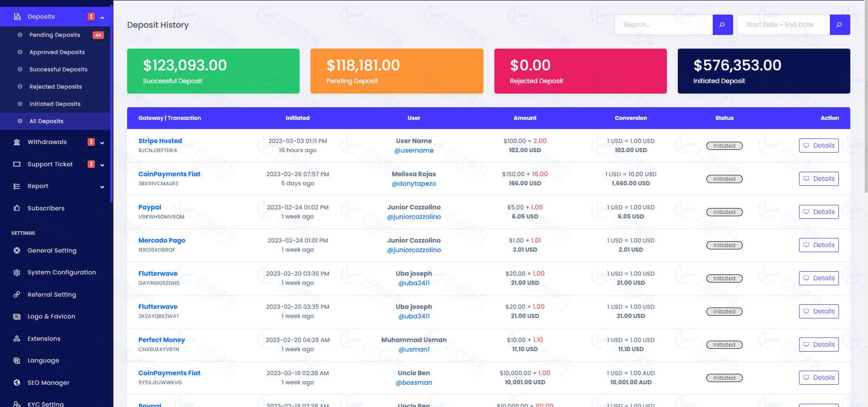Open the Initiated Deposit dark card

[x=764, y=71]
